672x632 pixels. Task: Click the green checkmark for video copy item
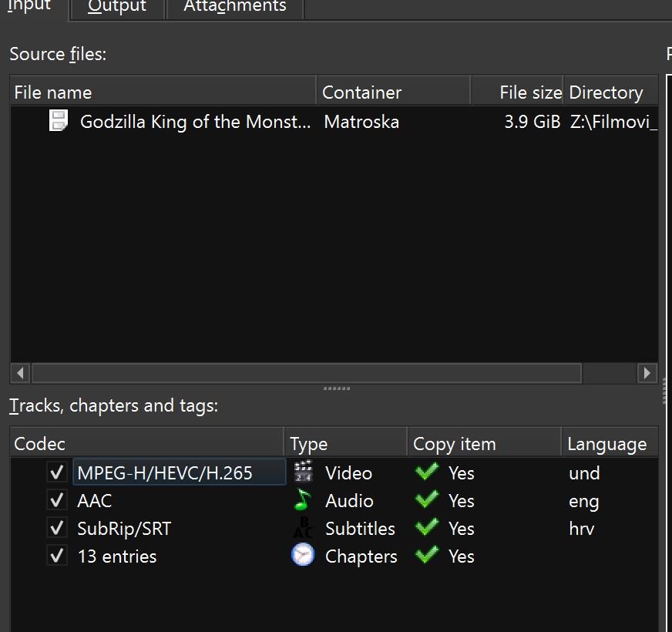coord(427,472)
